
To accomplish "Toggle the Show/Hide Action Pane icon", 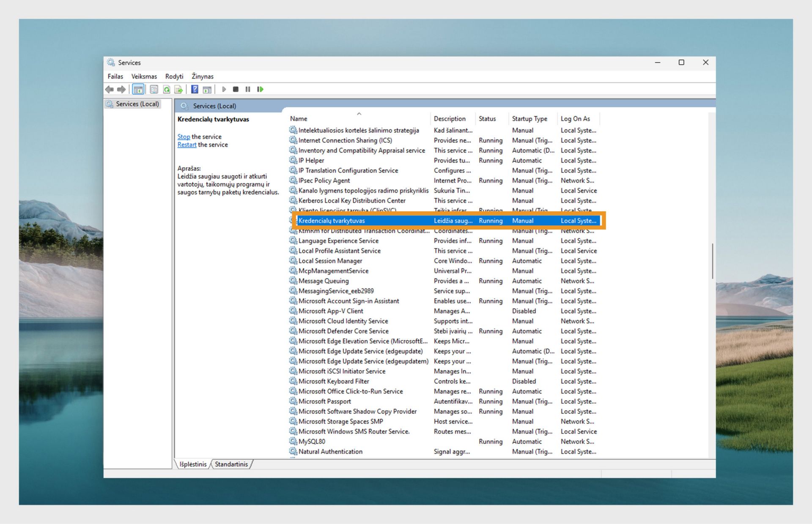I will (207, 89).
